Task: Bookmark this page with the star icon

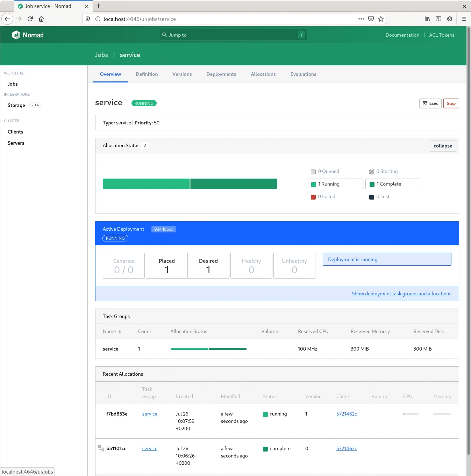Action: (381, 19)
